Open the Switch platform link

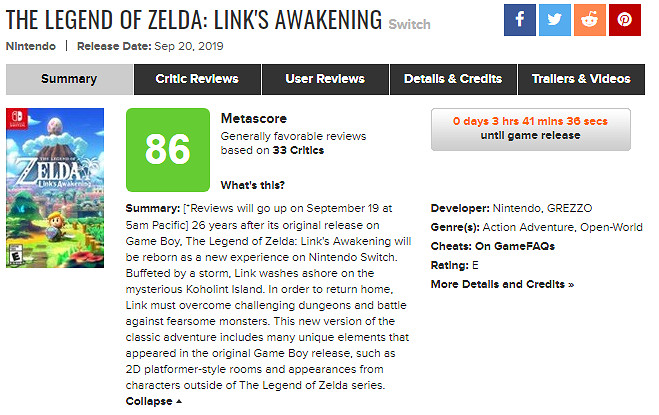(410, 24)
